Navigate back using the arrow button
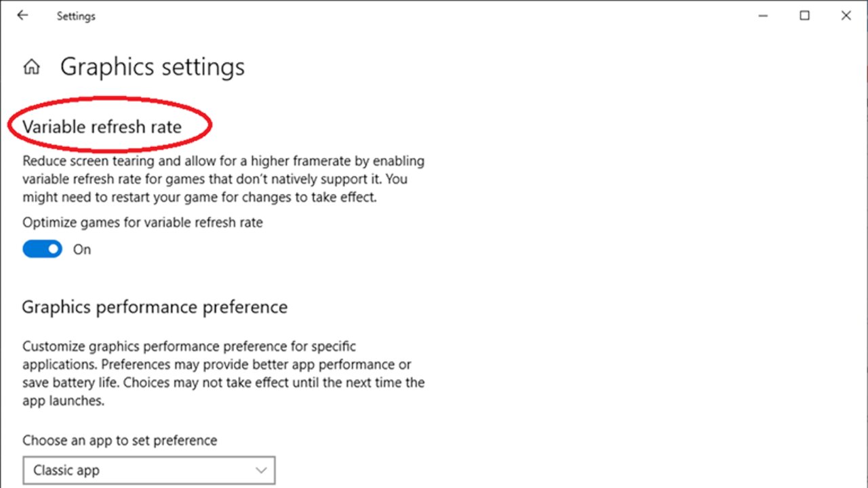868x488 pixels. [x=22, y=15]
